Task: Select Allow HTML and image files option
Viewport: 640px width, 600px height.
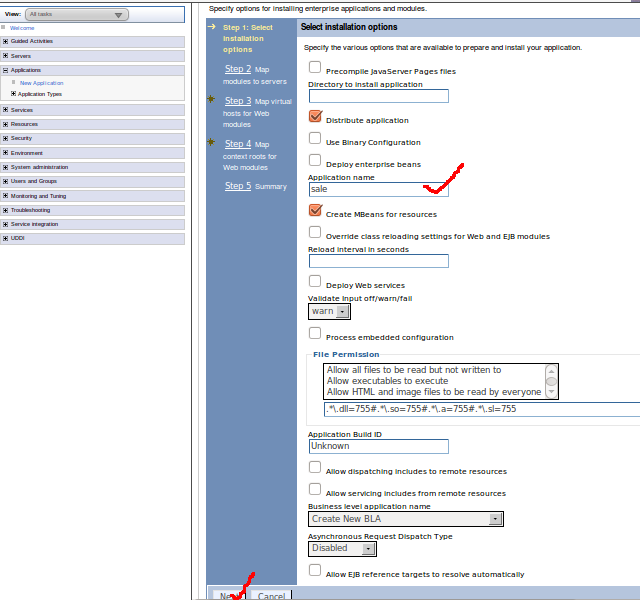Action: pyautogui.click(x=434, y=392)
